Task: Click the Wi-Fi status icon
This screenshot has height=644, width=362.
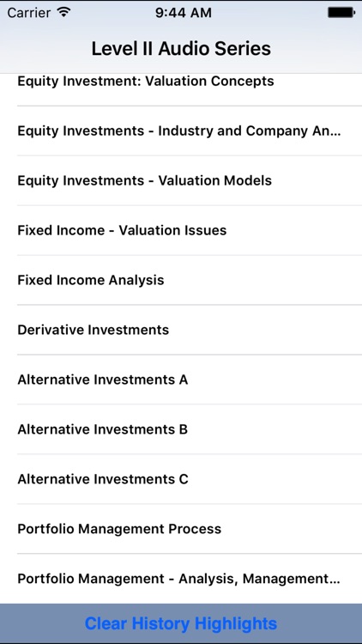Action: click(63, 12)
